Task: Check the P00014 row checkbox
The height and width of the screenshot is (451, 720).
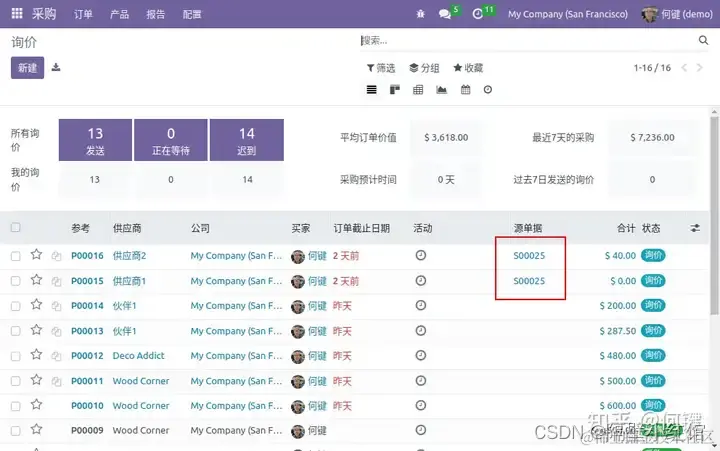Action: pyautogui.click(x=16, y=306)
